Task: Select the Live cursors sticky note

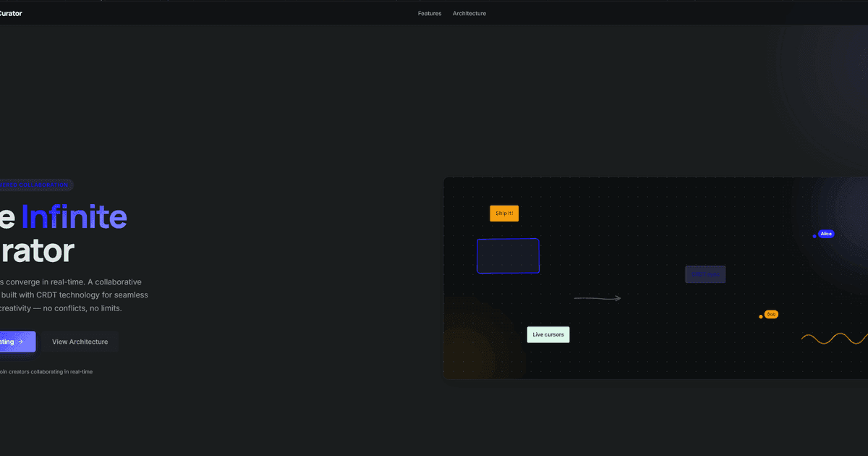Action: (548, 334)
